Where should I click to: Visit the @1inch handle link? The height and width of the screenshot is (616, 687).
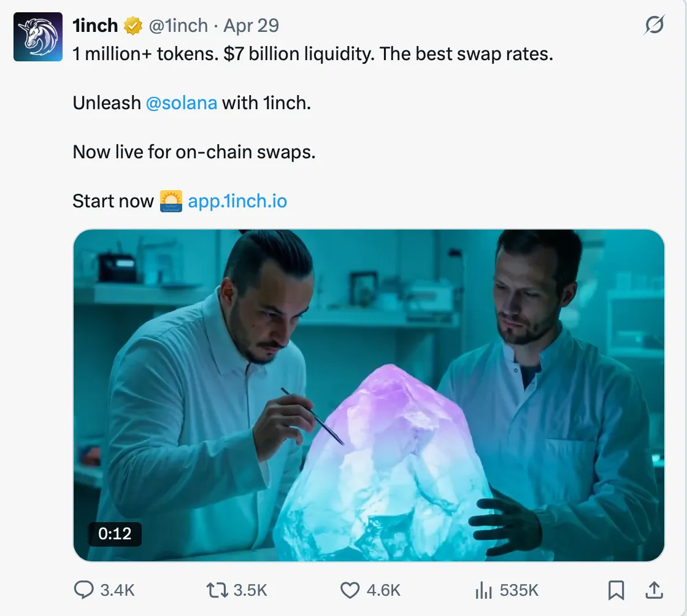[x=178, y=26]
